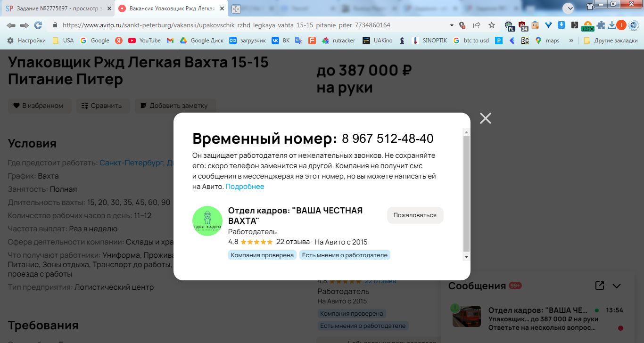Click the temporary number 8 967 512-48-40
644x343 pixels.
388,139
